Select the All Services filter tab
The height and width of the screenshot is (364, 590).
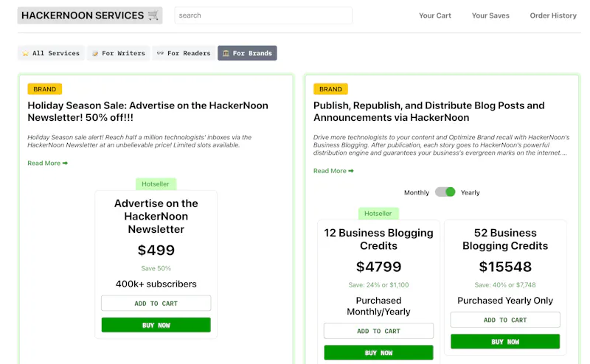[x=51, y=53]
